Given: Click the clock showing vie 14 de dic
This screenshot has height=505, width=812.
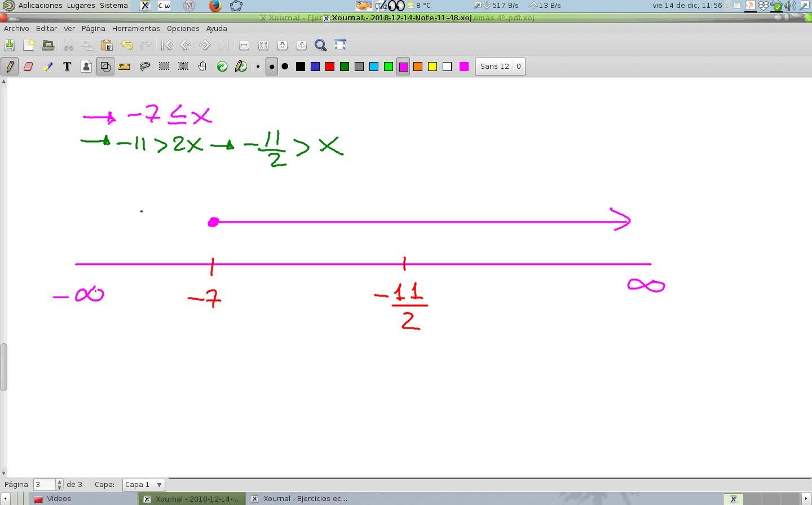Looking at the screenshot, I should 687,5.
